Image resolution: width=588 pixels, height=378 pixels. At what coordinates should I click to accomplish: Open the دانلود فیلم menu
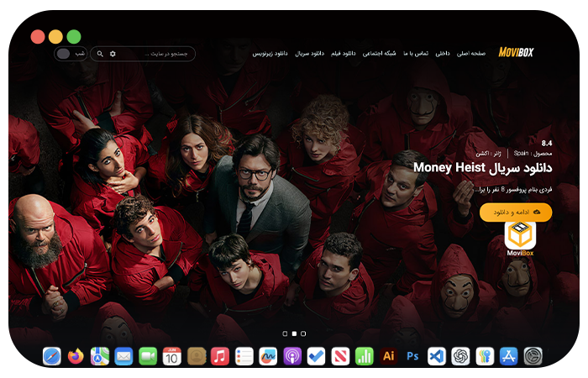(344, 53)
